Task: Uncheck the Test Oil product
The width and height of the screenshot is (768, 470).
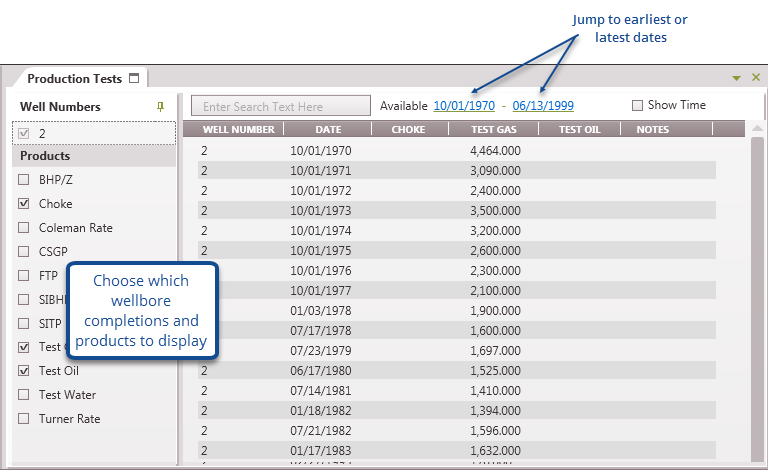Action: pos(23,371)
